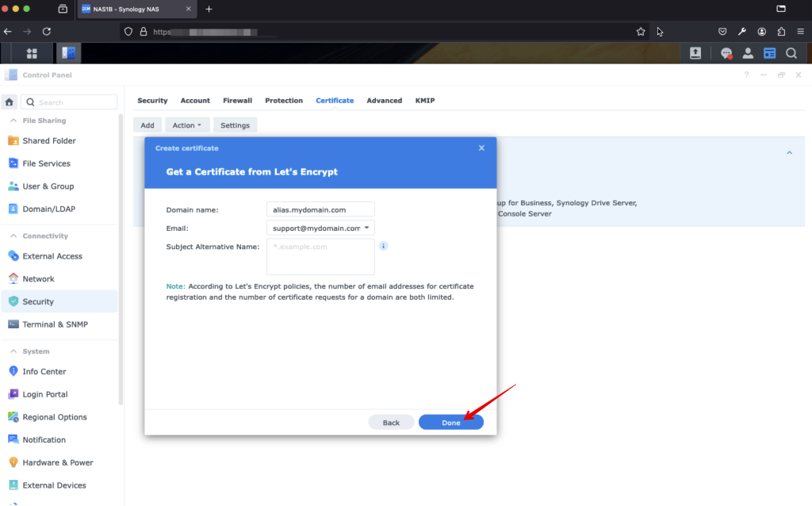Open the upload queue icon in DSM

(x=695, y=53)
